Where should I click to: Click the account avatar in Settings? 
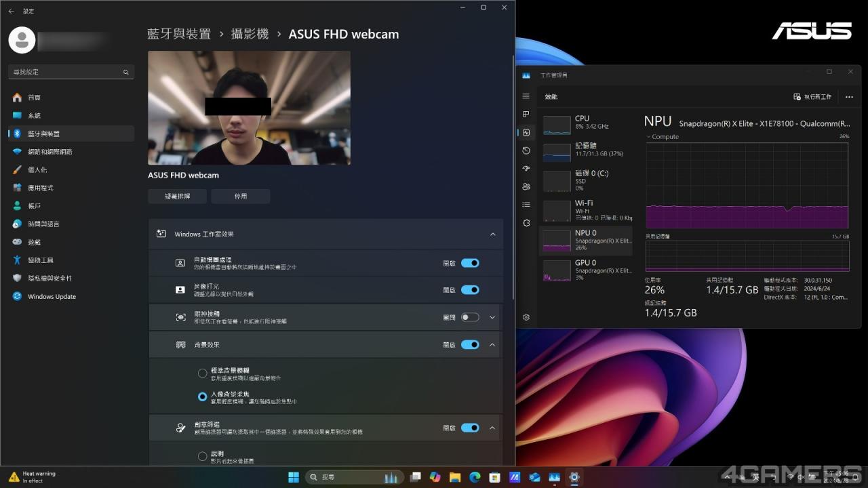[x=22, y=41]
